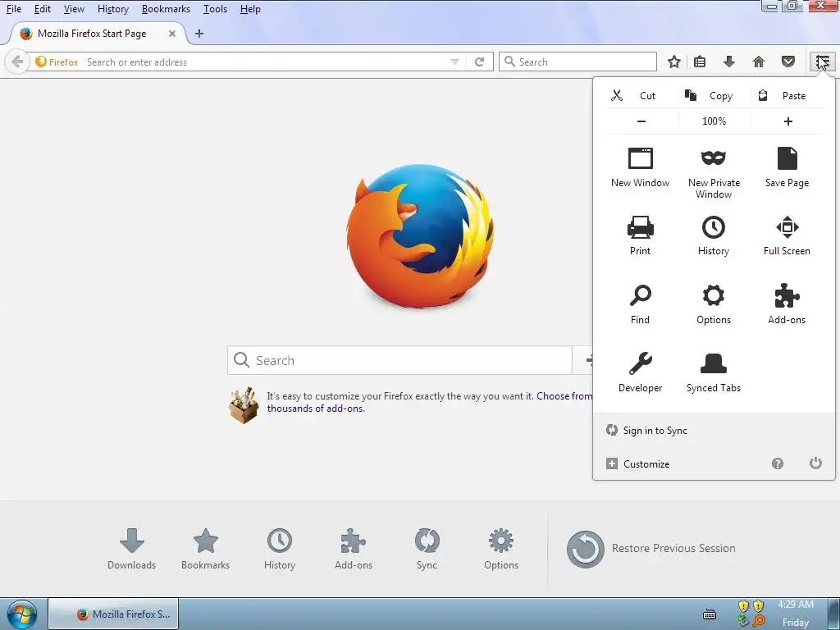840x630 pixels.
Task: Open the History menu in the menu bar
Action: tap(113, 9)
